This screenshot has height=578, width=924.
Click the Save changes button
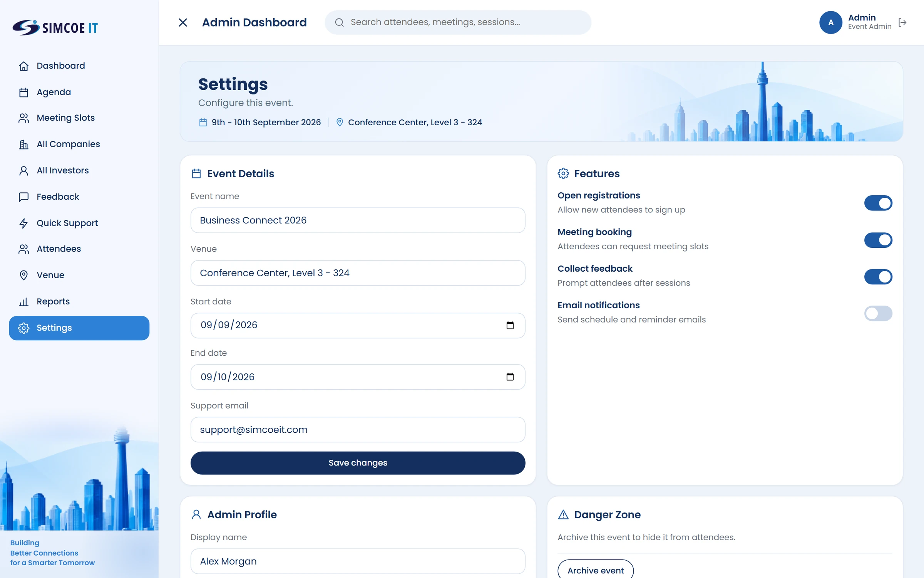358,463
